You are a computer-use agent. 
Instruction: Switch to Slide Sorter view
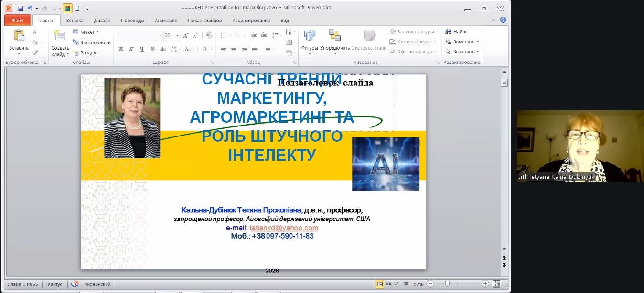(389, 284)
